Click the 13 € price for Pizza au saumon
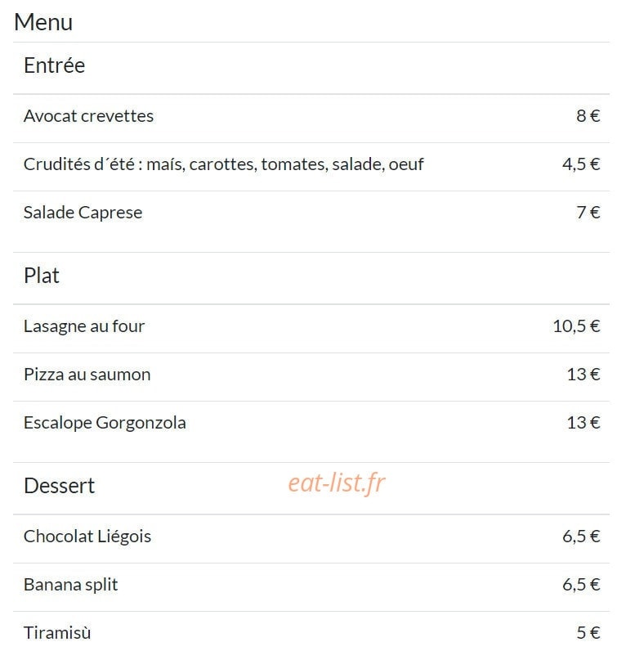This screenshot has height=660, width=644. 584,375
